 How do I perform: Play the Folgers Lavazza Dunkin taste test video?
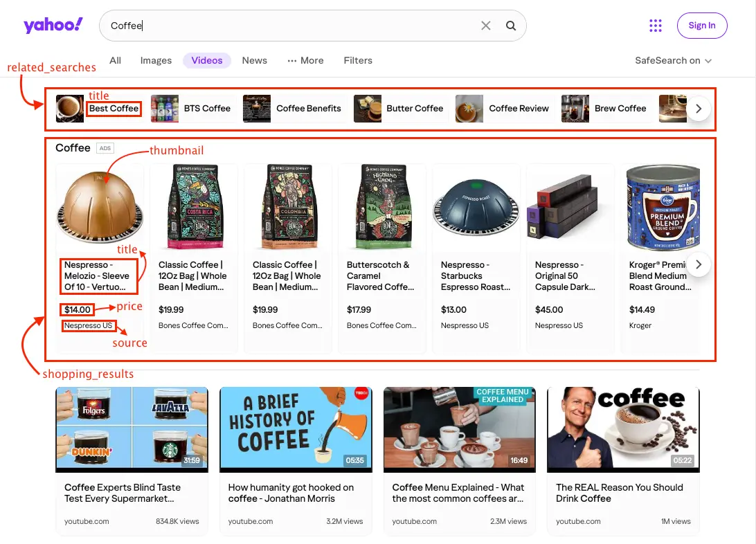(132, 429)
